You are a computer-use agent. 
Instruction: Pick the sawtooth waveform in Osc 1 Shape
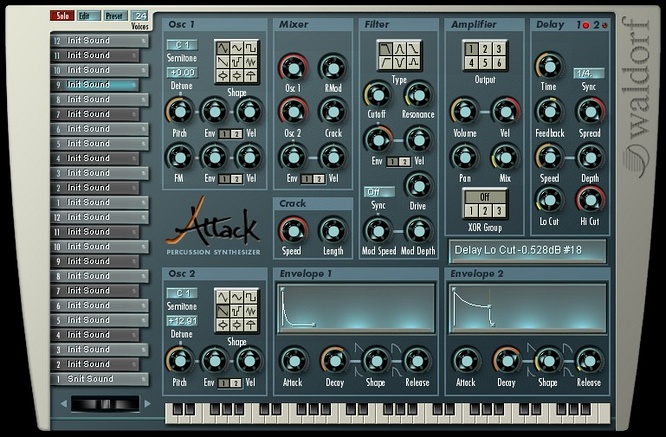(x=223, y=62)
